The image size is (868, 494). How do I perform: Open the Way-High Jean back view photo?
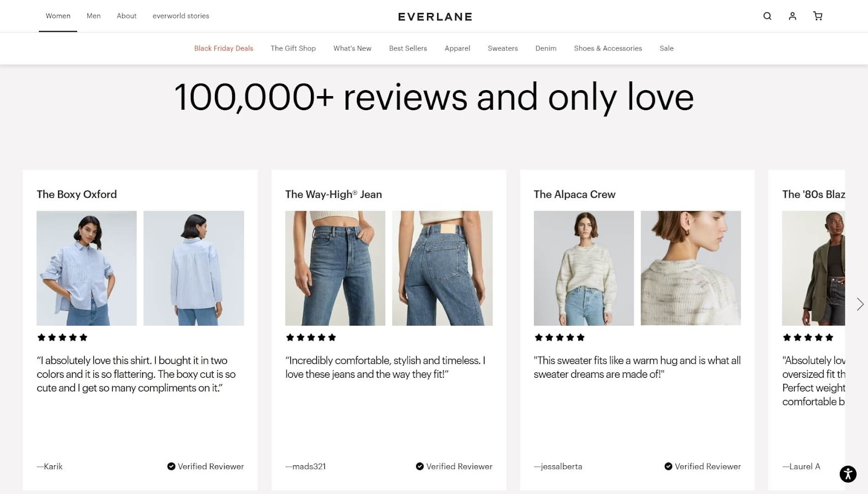pyautogui.click(x=442, y=268)
